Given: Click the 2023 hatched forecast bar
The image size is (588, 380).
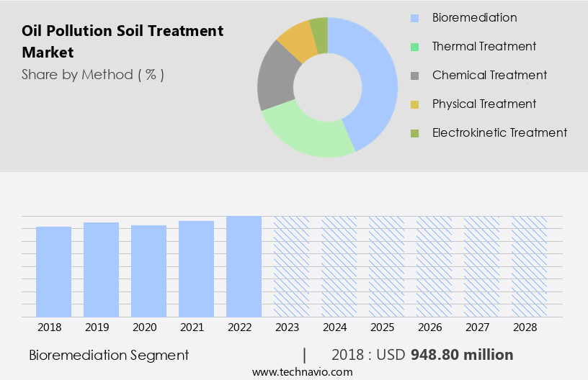Looking at the screenshot, I should (291, 266).
